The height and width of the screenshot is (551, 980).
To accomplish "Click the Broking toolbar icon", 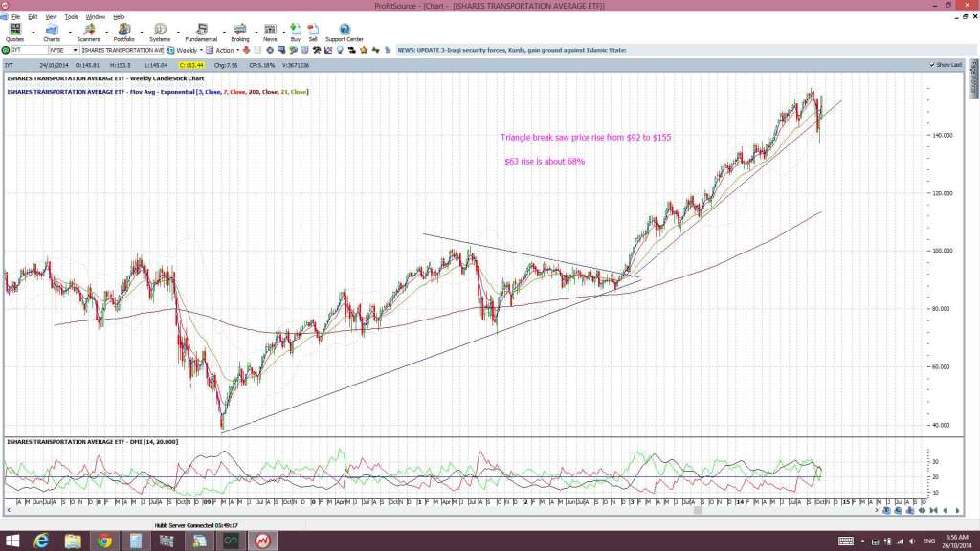I will [x=240, y=33].
